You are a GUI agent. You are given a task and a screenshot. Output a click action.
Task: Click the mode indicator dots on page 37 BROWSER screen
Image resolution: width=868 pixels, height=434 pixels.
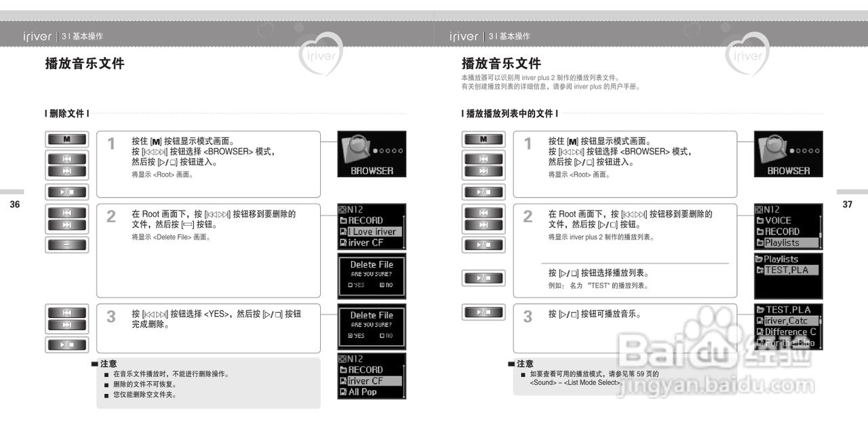point(804,151)
